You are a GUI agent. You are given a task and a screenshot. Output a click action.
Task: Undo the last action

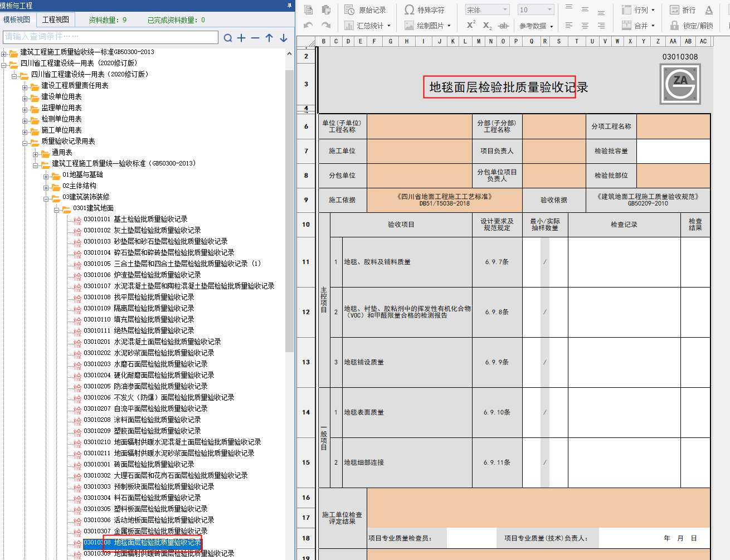[309, 26]
